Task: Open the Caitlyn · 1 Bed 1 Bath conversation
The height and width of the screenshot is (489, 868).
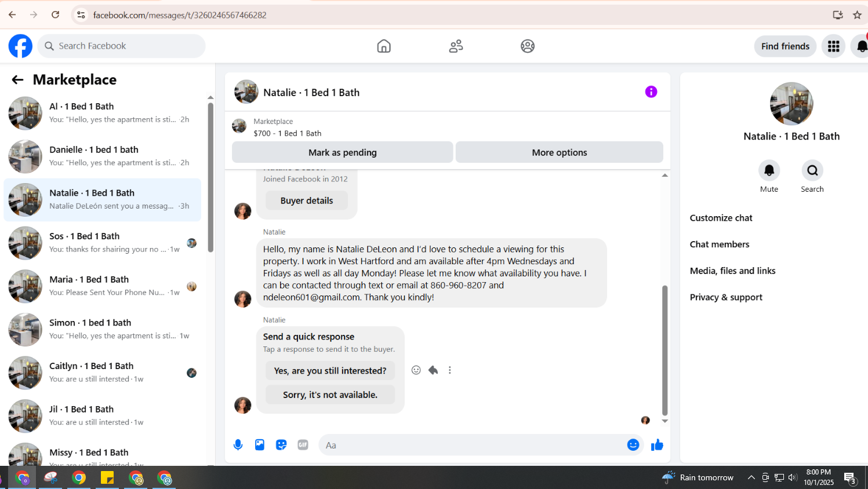Action: (103, 373)
